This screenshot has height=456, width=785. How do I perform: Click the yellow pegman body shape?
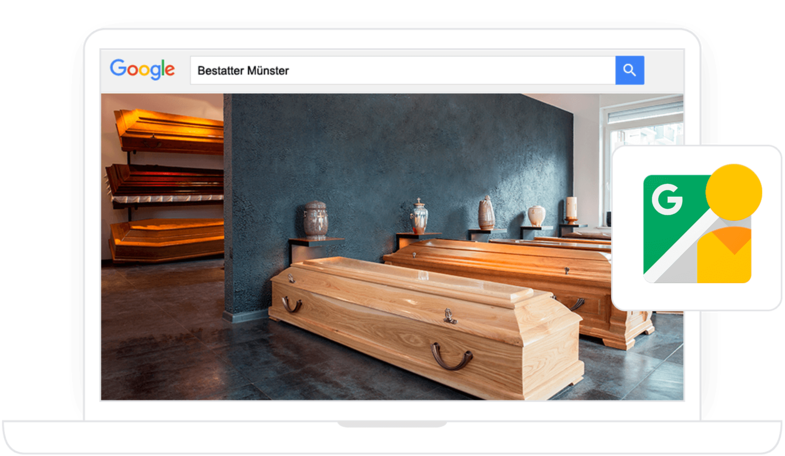[724, 255]
